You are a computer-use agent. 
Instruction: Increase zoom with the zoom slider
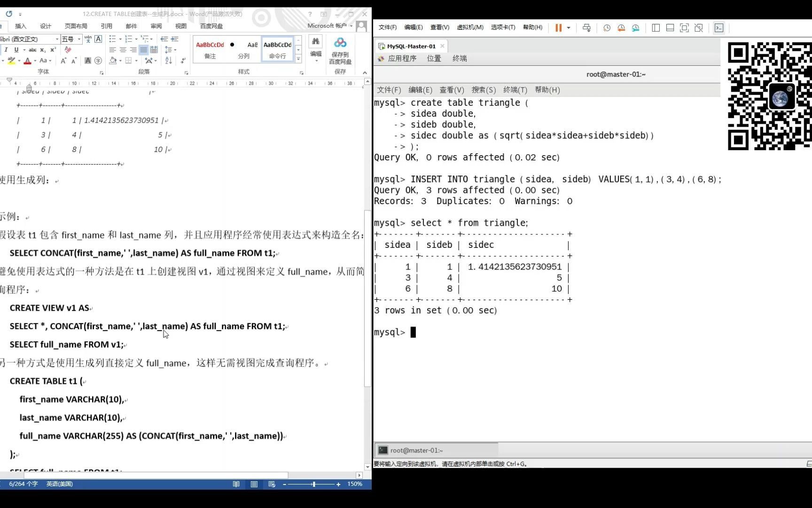[x=338, y=484]
